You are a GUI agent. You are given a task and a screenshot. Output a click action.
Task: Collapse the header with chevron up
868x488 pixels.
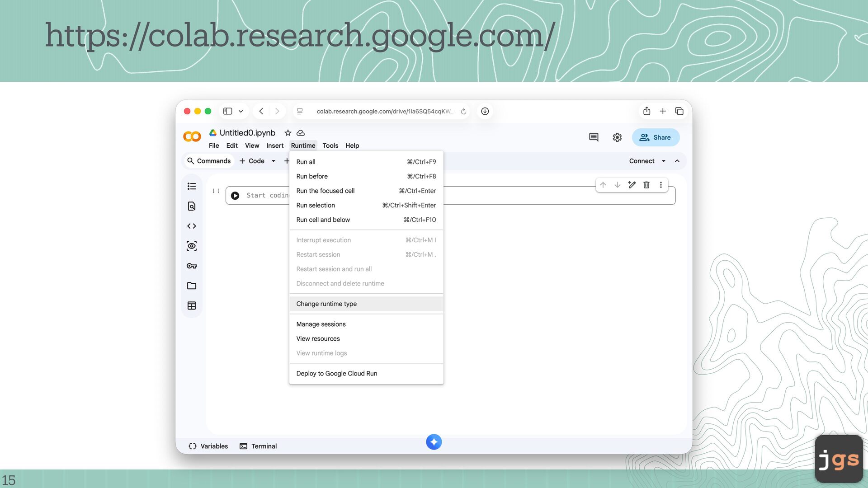[677, 161]
